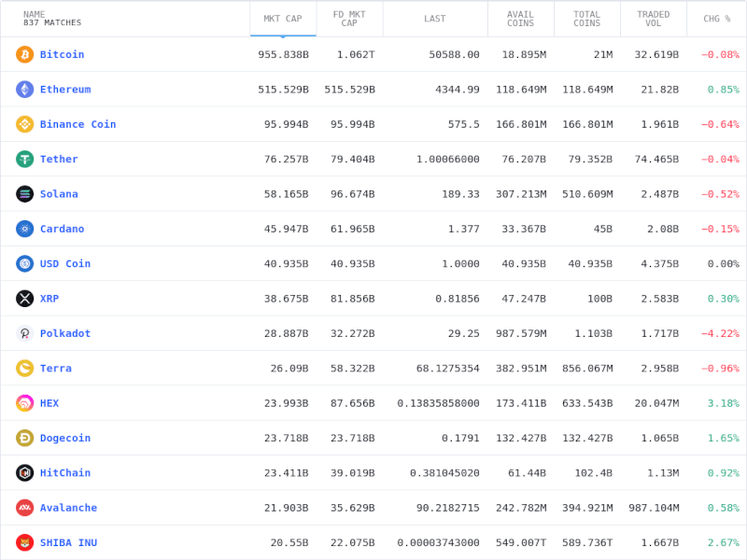Select the Solana coin icon
The height and width of the screenshot is (560, 747).
click(23, 193)
